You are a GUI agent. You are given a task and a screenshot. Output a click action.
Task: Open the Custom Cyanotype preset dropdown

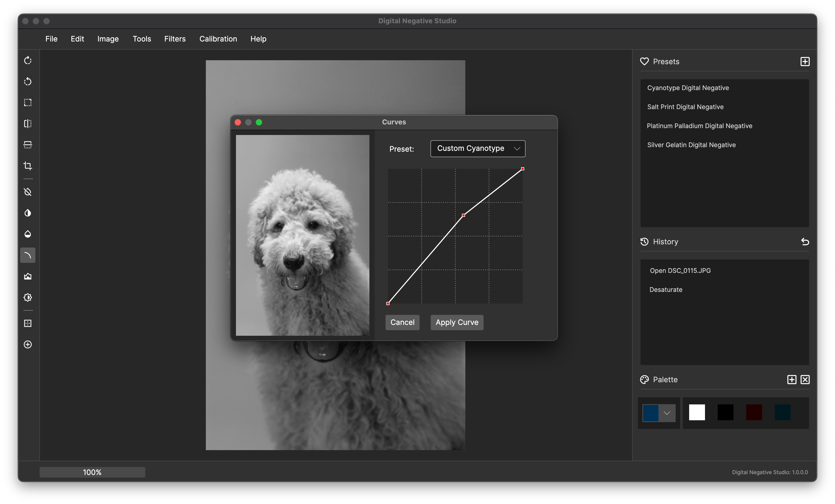477,148
